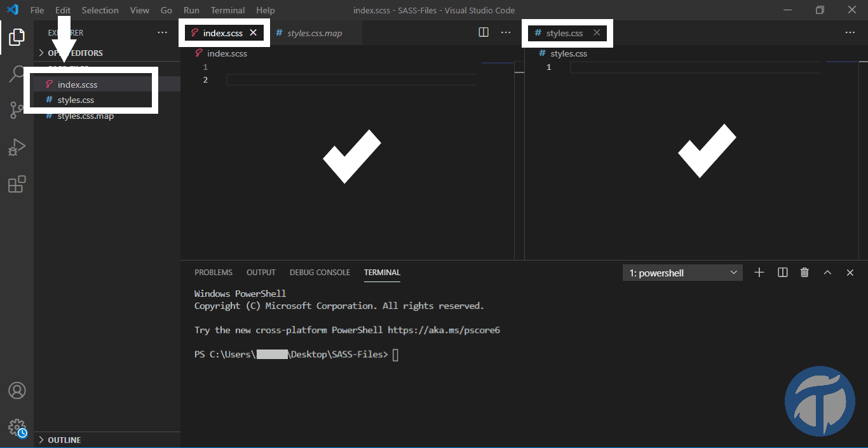Expand the Outline section

[107, 440]
